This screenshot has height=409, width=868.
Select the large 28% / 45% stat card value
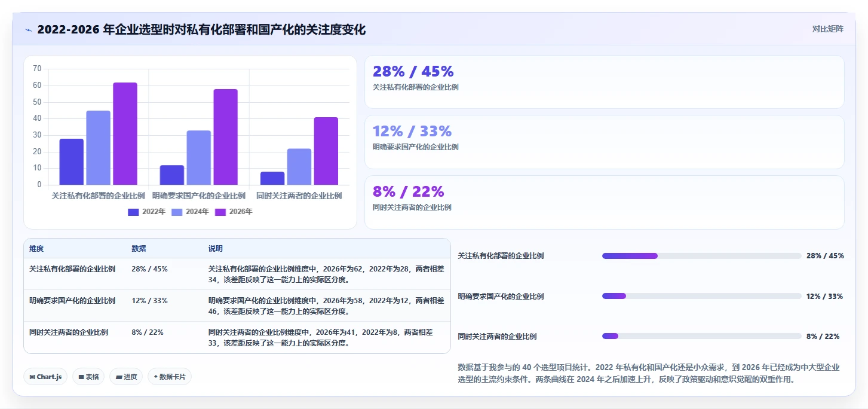point(413,71)
